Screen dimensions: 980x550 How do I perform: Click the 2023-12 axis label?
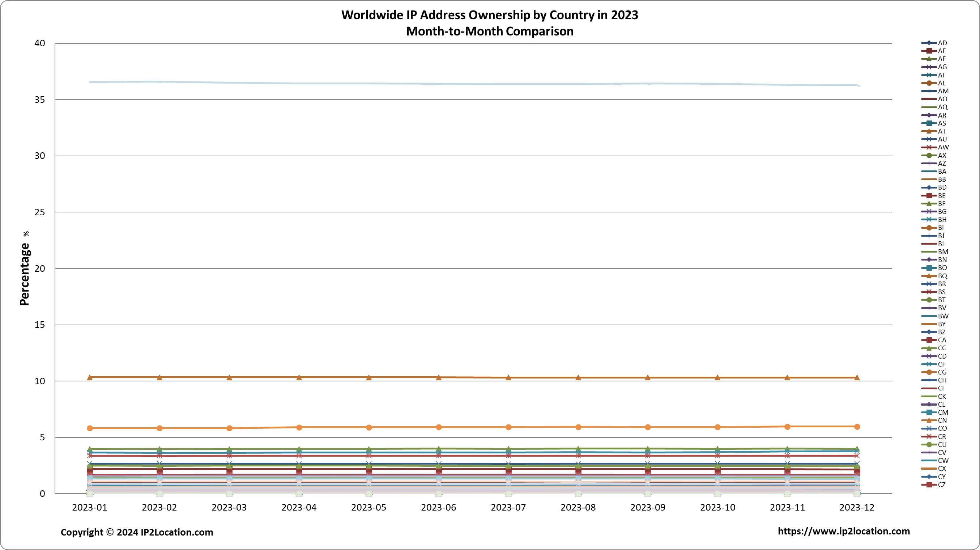click(857, 507)
